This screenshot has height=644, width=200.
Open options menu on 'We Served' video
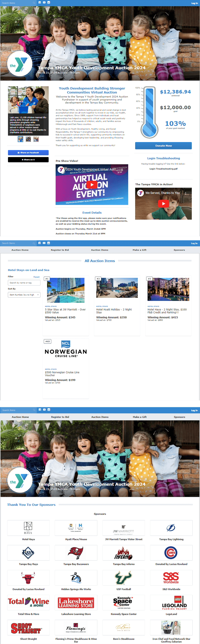(185, 193)
